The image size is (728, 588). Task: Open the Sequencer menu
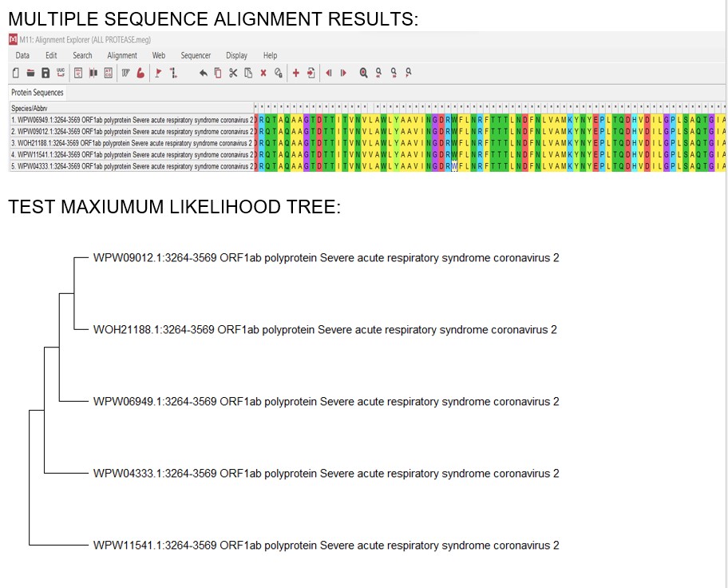click(196, 55)
